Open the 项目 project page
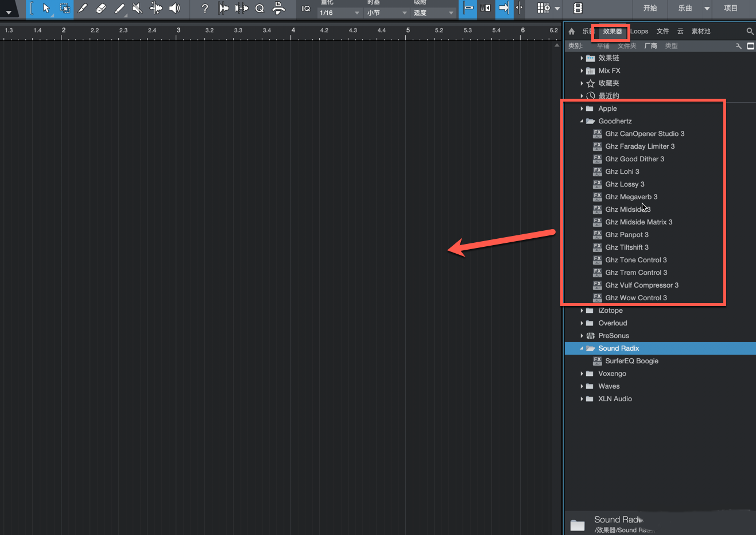The width and height of the screenshot is (756, 535). (731, 9)
